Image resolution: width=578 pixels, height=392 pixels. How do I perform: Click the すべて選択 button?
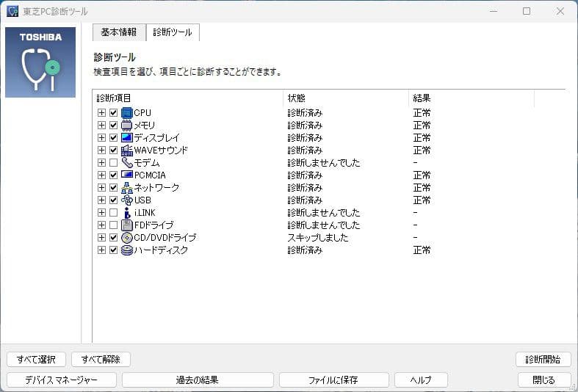point(36,359)
